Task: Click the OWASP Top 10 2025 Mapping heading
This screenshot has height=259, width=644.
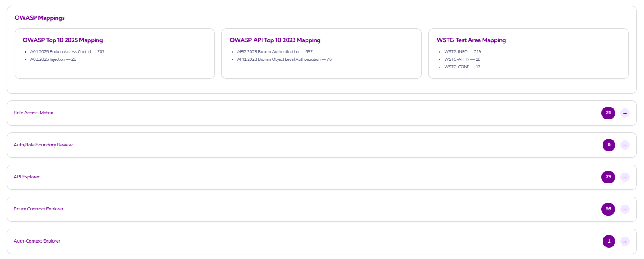Action: coord(63,40)
